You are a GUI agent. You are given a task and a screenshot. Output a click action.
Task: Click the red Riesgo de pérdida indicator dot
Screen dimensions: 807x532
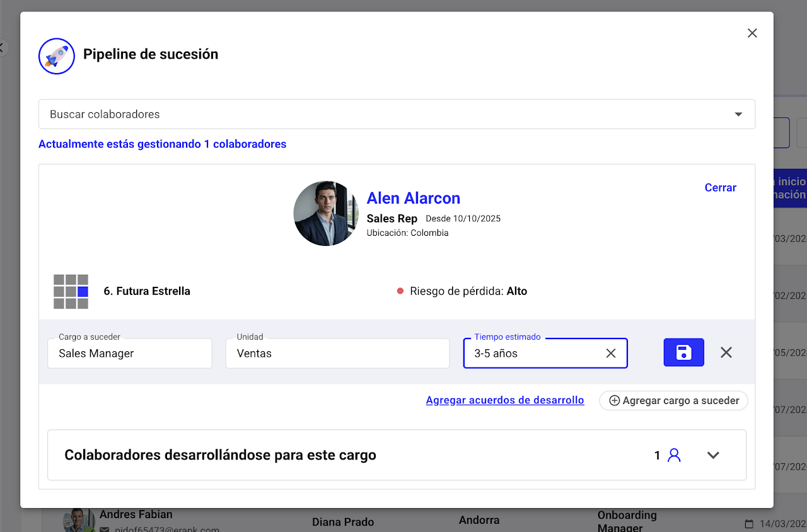pos(400,291)
